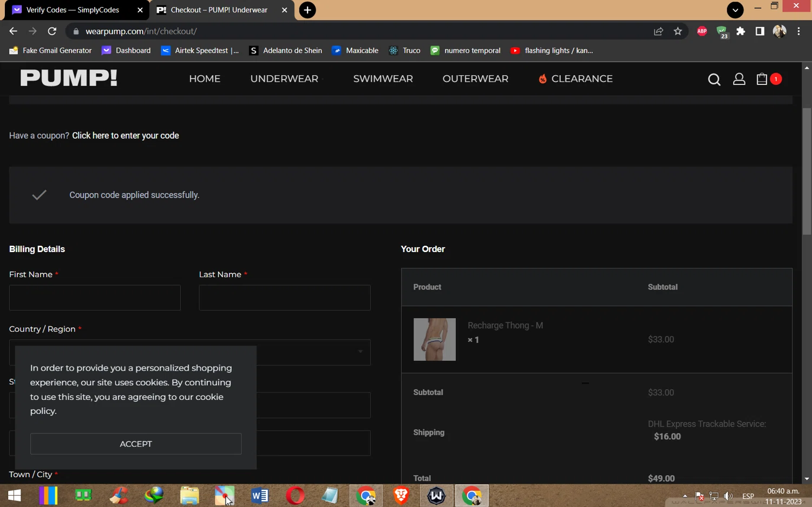The height and width of the screenshot is (507, 812).
Task: Open the AdBlock Plus extension icon
Action: pos(702,31)
